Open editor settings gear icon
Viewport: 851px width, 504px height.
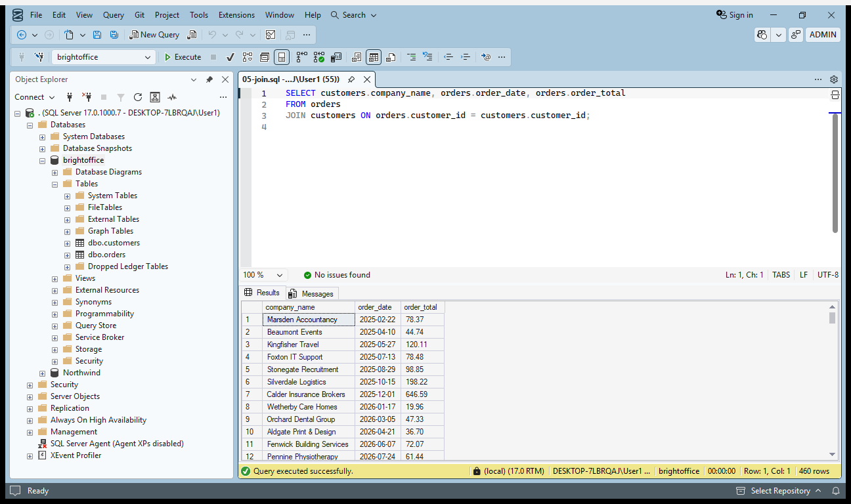point(834,79)
